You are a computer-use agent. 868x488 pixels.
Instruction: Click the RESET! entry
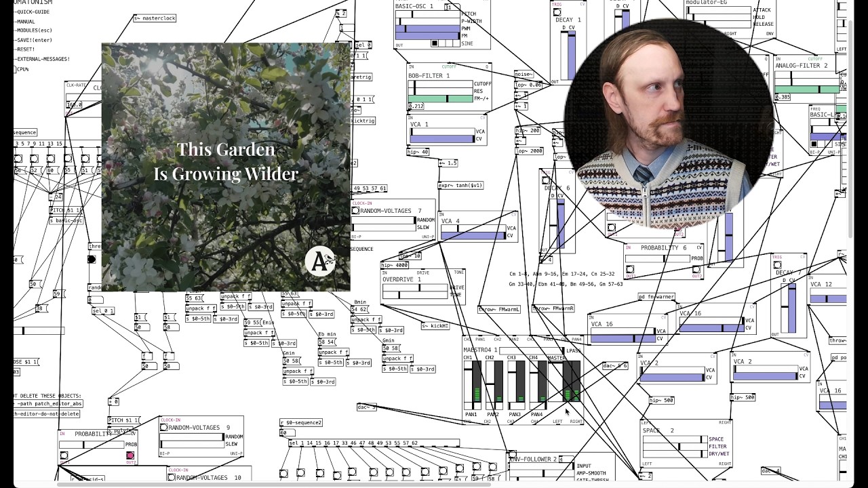click(x=25, y=49)
